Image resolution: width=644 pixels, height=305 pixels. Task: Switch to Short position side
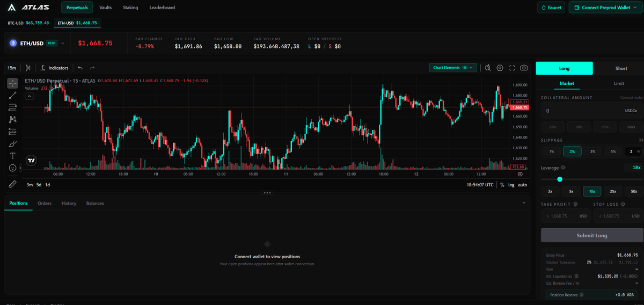621,68
